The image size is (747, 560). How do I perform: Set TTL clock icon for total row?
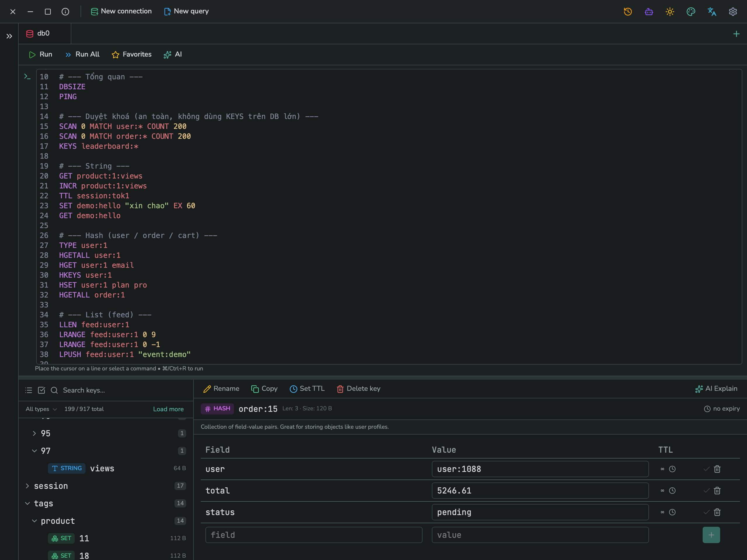672,491
